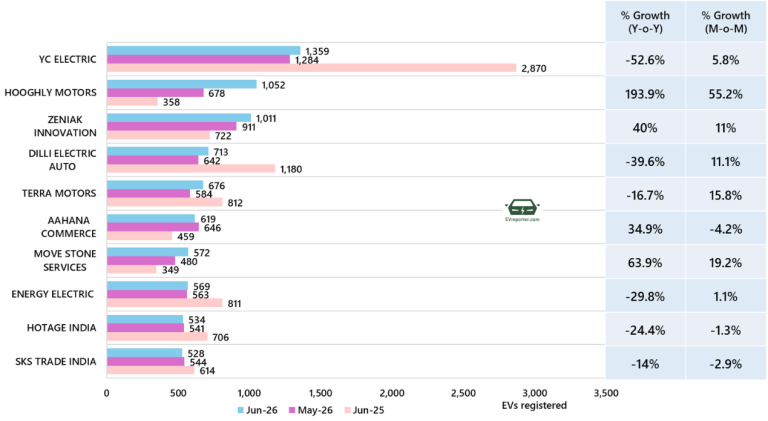Click Hotage India's Jun-25 value 706
Viewport: 768px width, 421px height.
tap(220, 338)
